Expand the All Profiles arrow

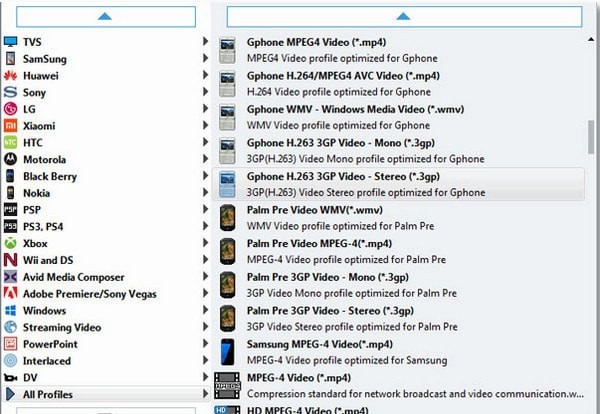point(205,395)
